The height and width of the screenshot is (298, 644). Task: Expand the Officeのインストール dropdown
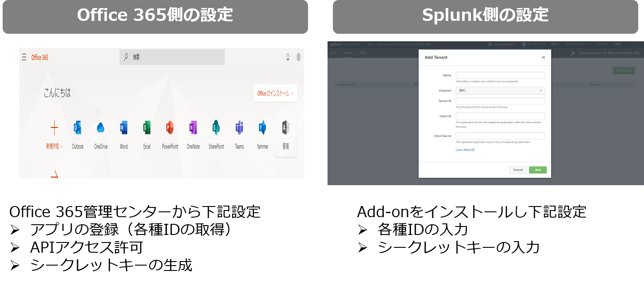pos(276,93)
